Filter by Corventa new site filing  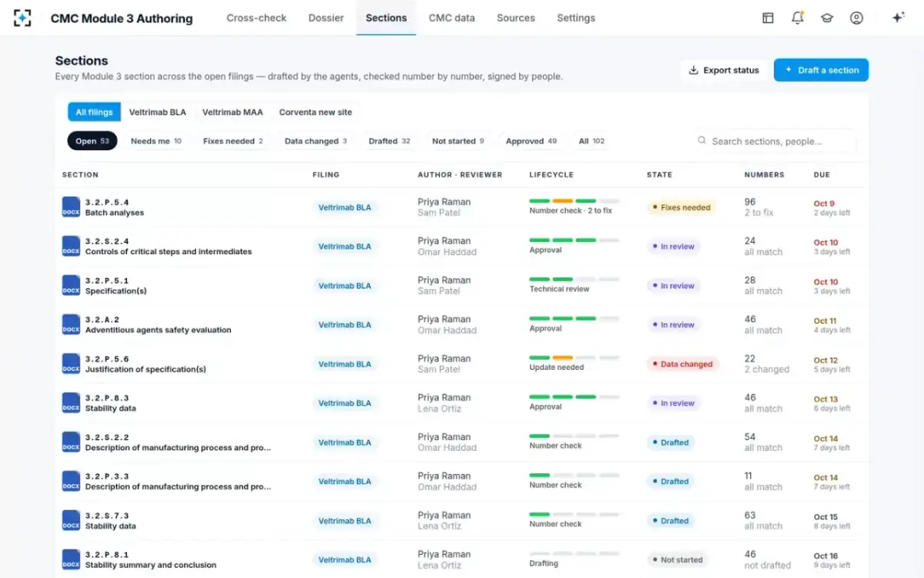pyautogui.click(x=316, y=113)
